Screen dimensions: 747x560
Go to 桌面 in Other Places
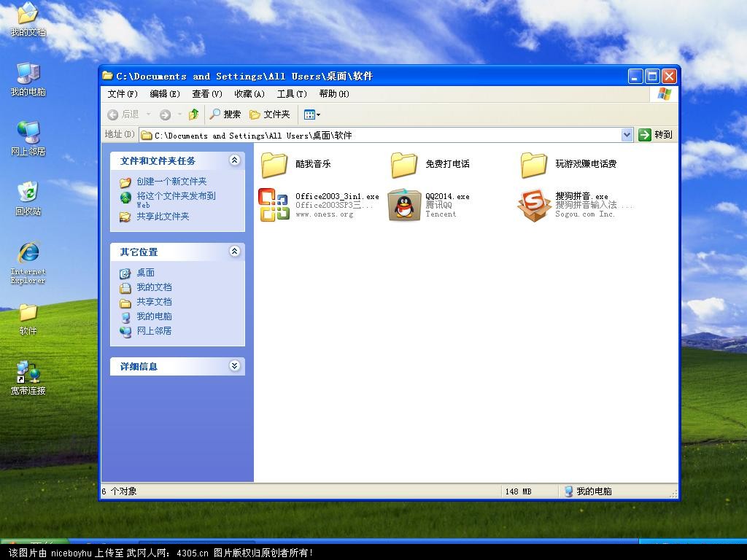(x=145, y=273)
